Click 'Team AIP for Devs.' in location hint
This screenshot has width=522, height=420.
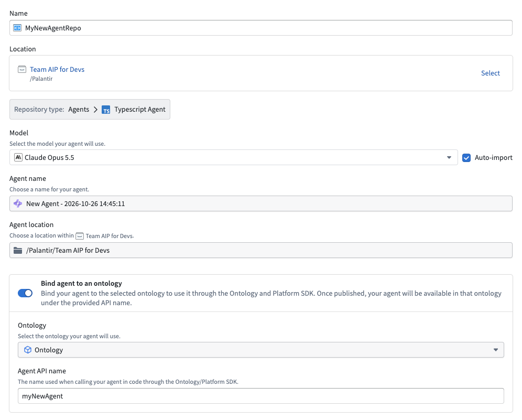[110, 236]
